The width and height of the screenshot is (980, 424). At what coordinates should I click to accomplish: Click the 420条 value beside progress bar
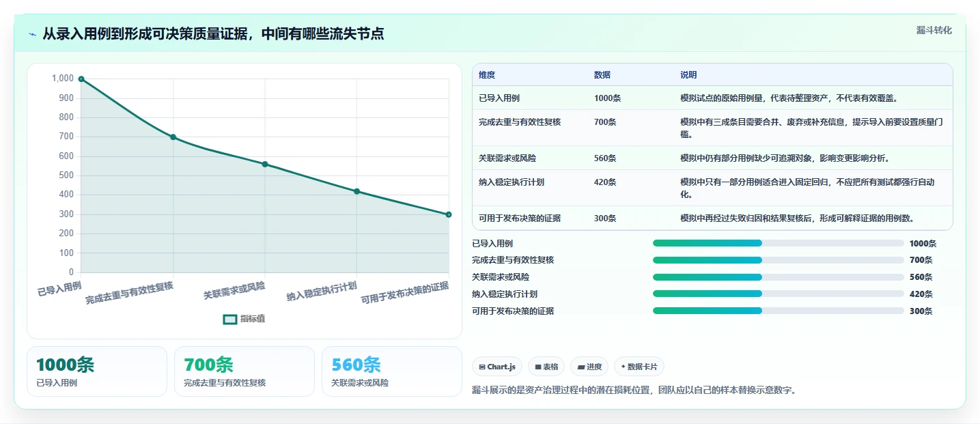point(921,294)
